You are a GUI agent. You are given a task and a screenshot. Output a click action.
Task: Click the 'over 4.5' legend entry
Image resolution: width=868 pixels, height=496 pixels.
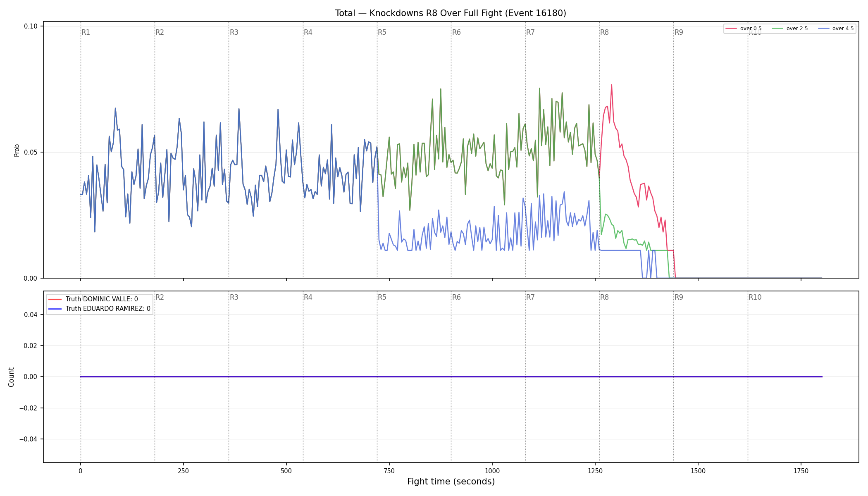(x=836, y=29)
